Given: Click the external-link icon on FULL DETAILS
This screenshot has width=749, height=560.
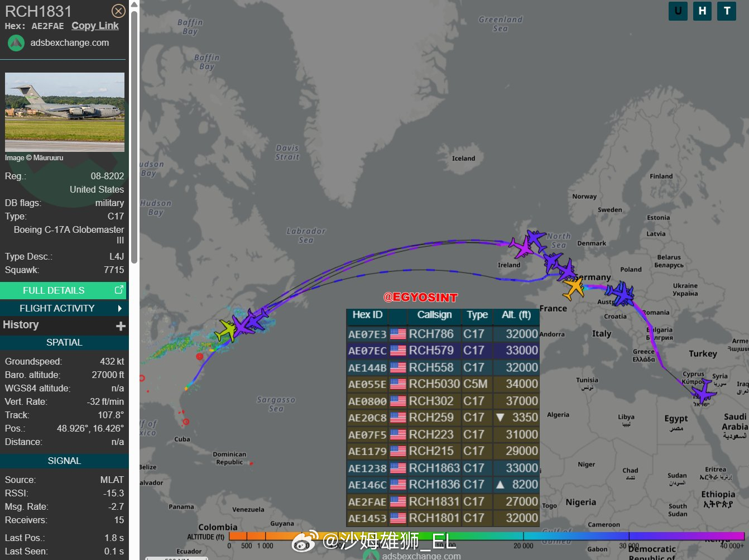Looking at the screenshot, I should (x=119, y=290).
